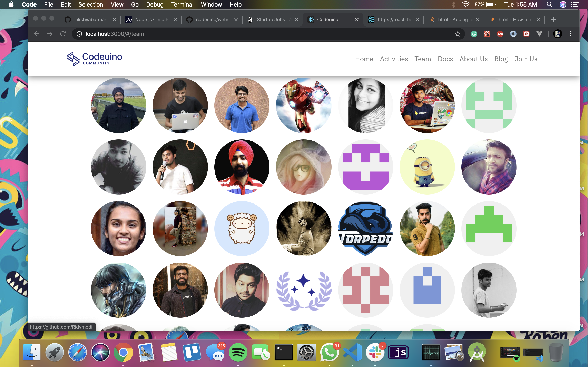Screen dimensions: 588x367
Task: Click the Codeuino Community logo
Action: 95,59
